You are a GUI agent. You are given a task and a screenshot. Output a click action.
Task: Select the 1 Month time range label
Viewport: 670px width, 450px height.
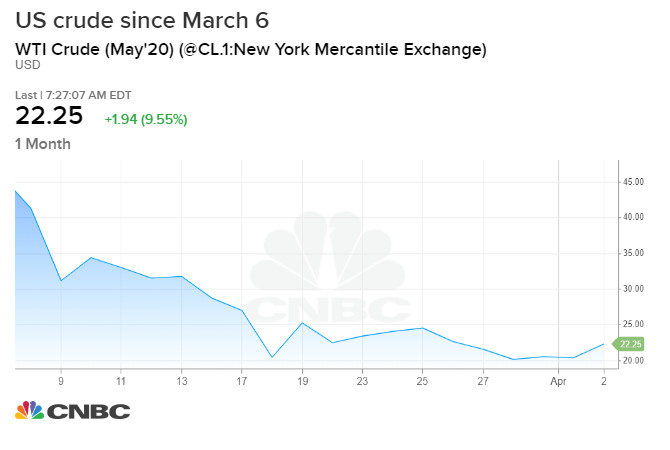[x=43, y=144]
